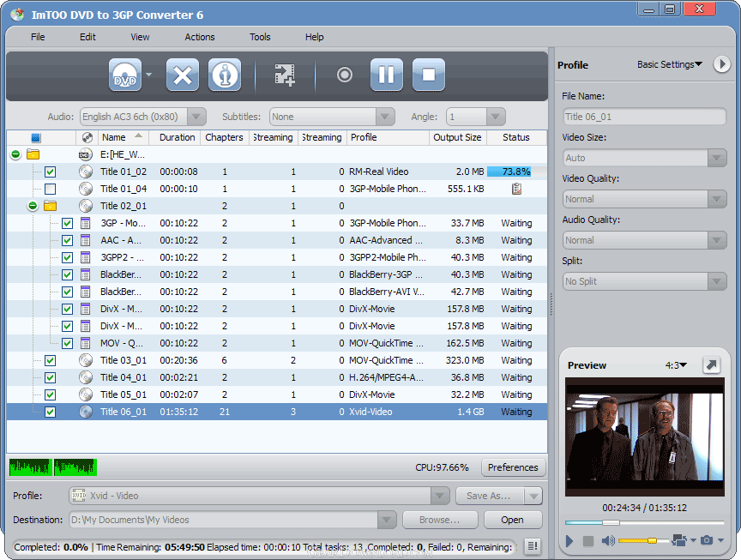Image resolution: width=741 pixels, height=560 pixels.
Task: Stop the conversion with the toolbar Stop button
Action: pos(429,75)
